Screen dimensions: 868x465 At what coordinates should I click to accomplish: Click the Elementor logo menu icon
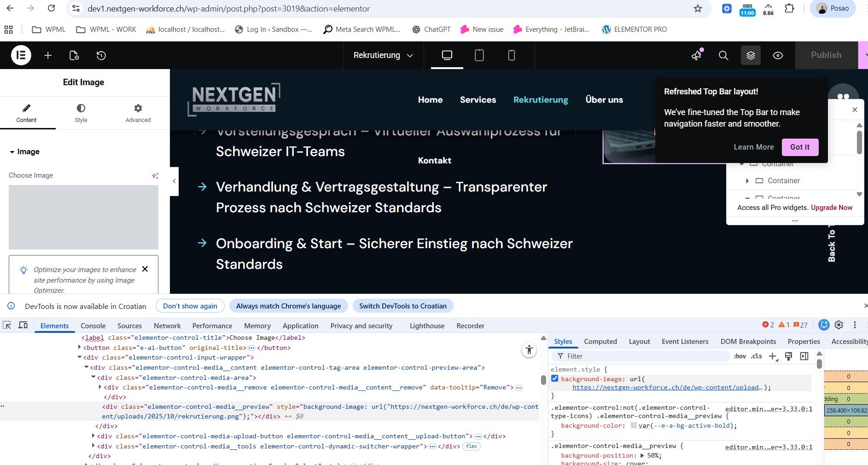(x=21, y=55)
